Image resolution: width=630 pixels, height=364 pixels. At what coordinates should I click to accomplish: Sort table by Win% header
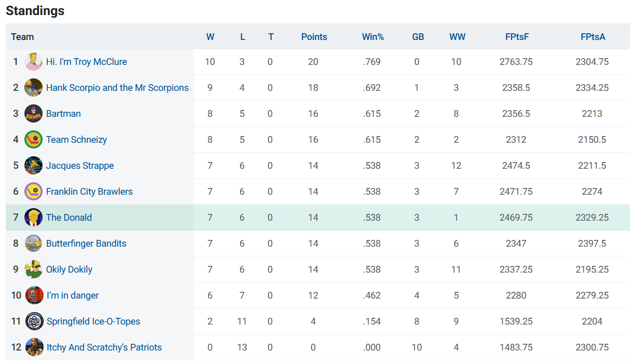pyautogui.click(x=373, y=37)
